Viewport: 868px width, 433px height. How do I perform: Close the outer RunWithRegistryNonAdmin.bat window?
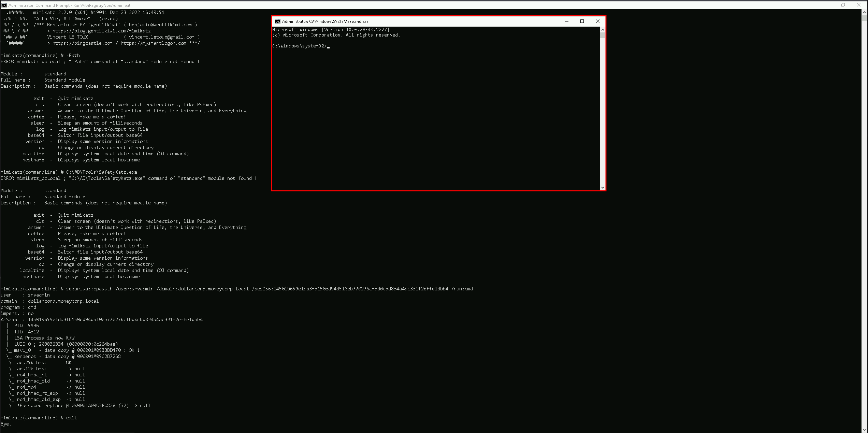pyautogui.click(x=859, y=5)
